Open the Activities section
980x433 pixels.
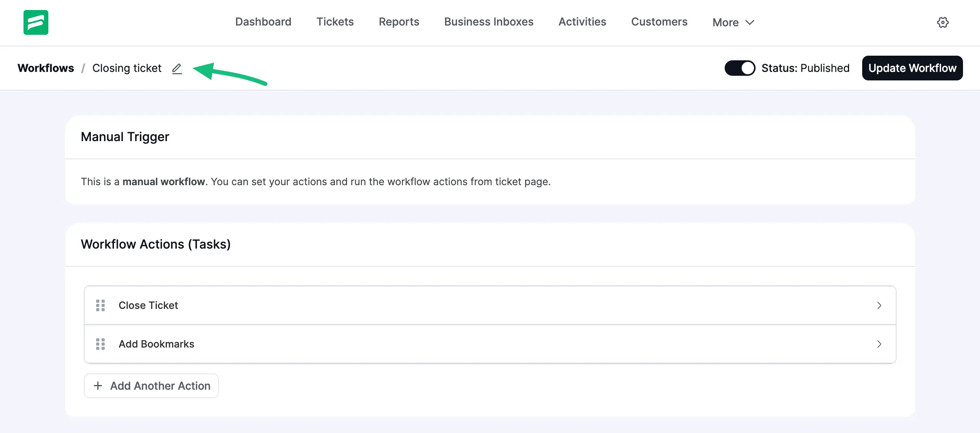coord(582,22)
